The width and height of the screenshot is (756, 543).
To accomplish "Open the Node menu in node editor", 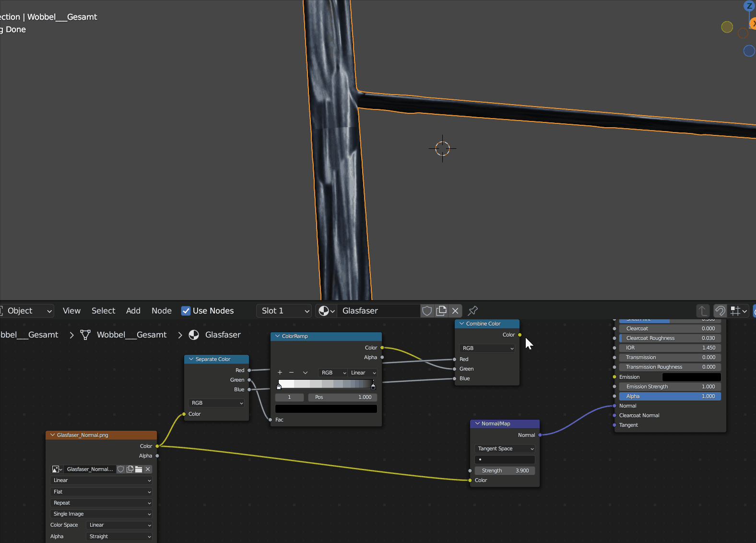I will coord(162,311).
